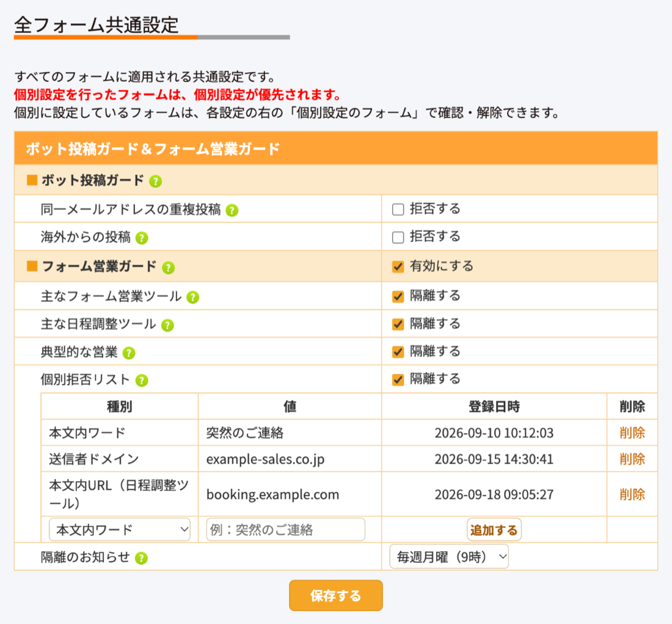Toggle 隔離する for 典型的な営業
672x624 pixels.
click(x=398, y=352)
